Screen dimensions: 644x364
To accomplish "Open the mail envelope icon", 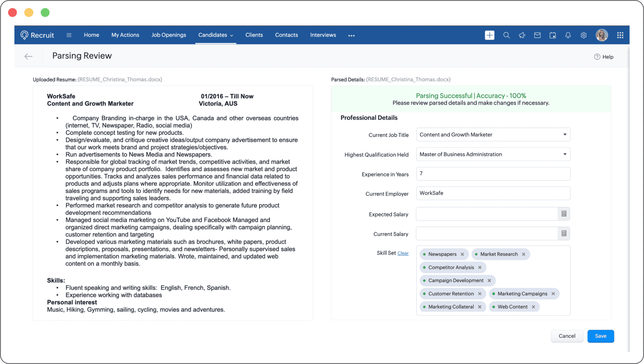I will coord(537,35).
